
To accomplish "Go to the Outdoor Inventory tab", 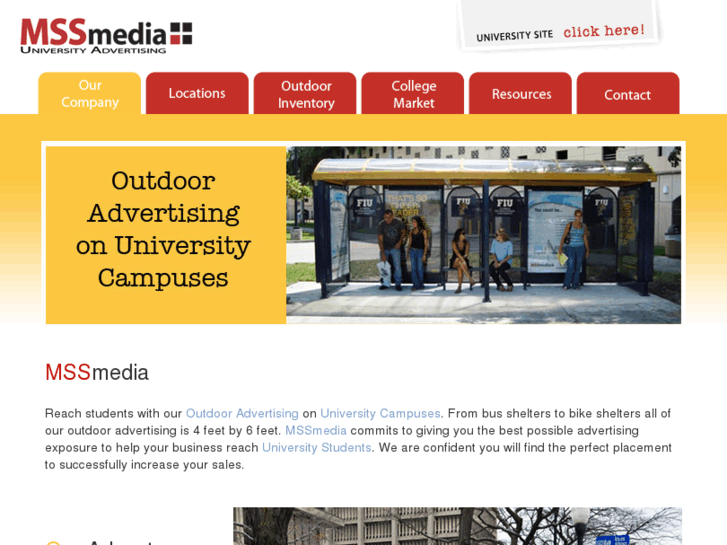I will point(305,93).
